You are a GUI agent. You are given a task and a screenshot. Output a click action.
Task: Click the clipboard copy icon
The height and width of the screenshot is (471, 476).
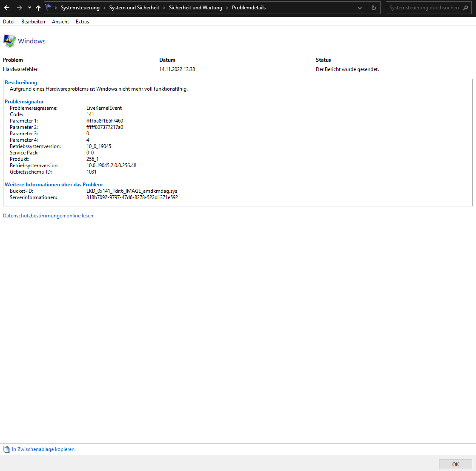click(6, 449)
